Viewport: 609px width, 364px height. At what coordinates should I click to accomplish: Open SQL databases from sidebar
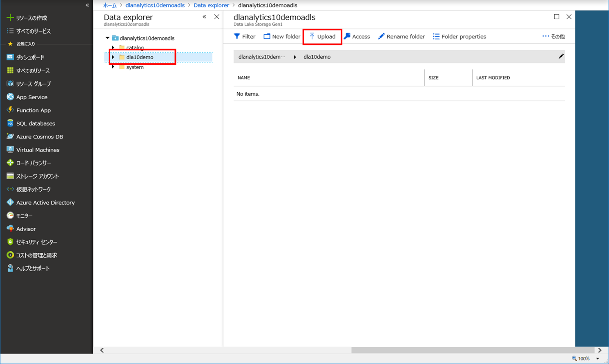pyautogui.click(x=36, y=123)
